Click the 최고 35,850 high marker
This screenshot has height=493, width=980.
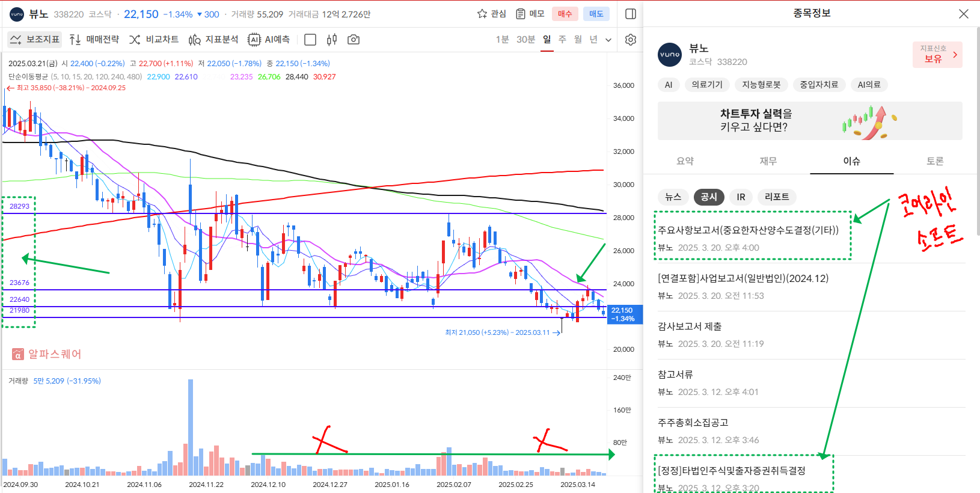[x=66, y=88]
